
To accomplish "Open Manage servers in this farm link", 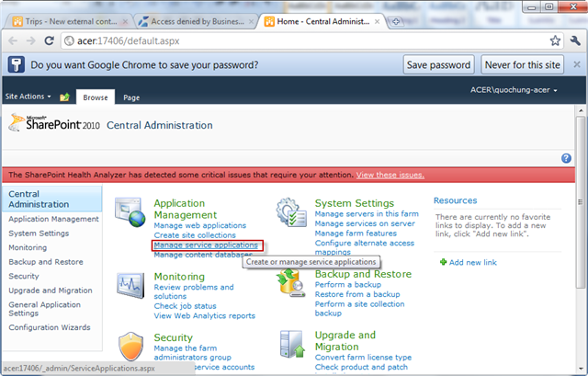I will 367,214.
